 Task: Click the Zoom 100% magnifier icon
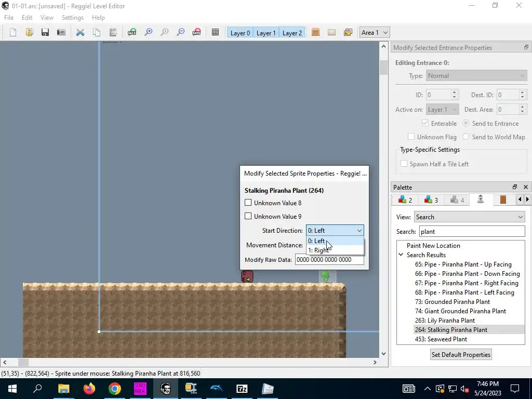165,33
